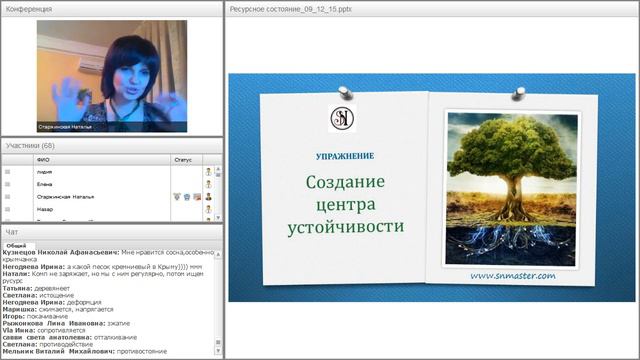Select participant name Елена
This screenshot has width=640, height=360.
(44, 184)
